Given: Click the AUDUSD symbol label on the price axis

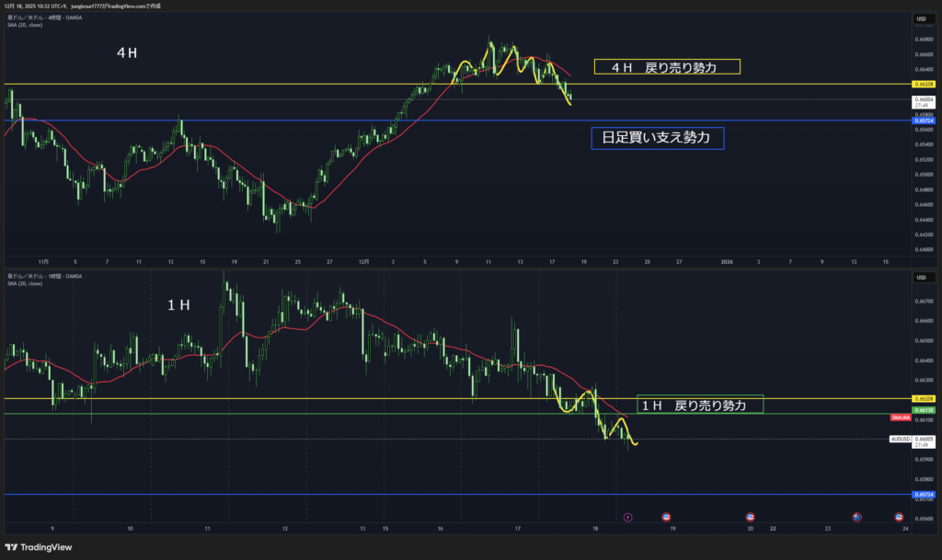Looking at the screenshot, I should [901, 440].
